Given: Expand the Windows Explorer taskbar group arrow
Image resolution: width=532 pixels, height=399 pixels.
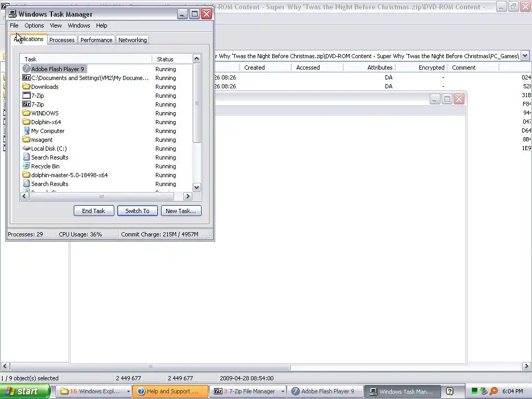Looking at the screenshot, I should coord(128,392).
